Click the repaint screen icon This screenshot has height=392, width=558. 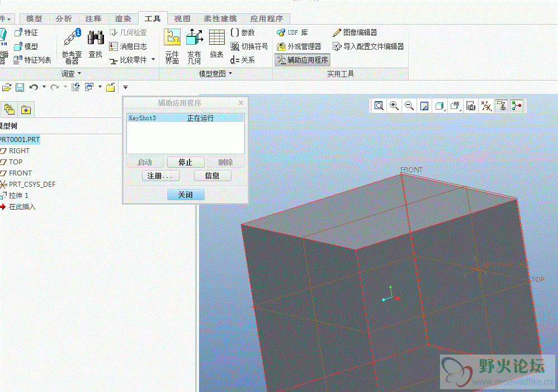click(424, 106)
